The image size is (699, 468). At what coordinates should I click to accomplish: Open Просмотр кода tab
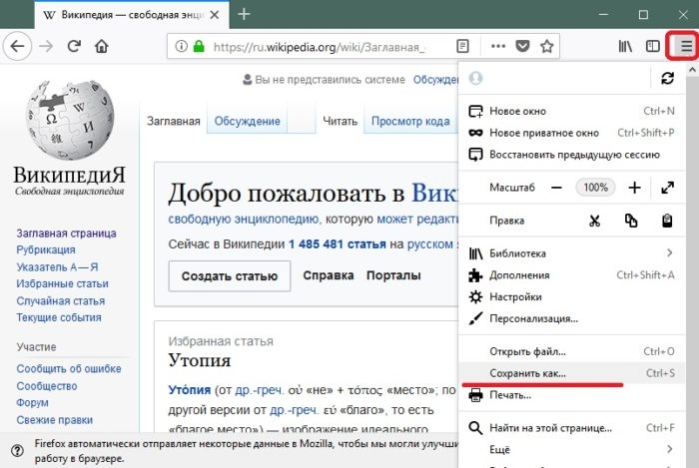point(411,121)
